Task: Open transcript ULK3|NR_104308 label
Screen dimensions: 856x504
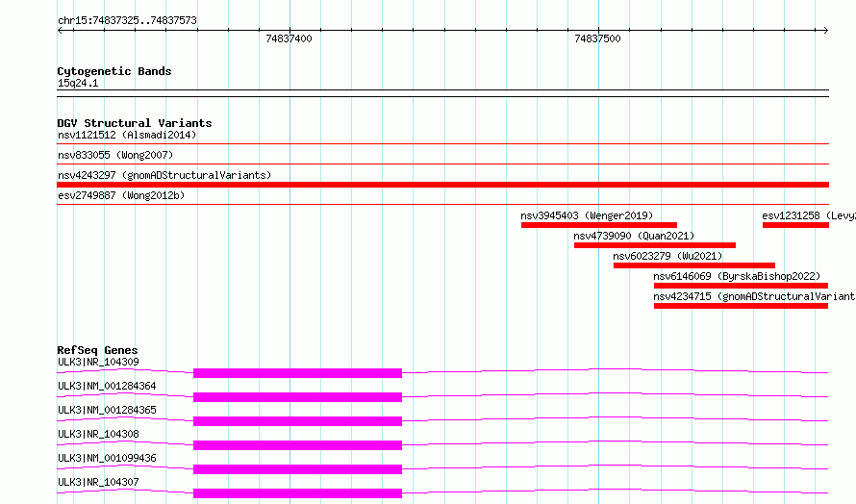Action: coord(98,434)
